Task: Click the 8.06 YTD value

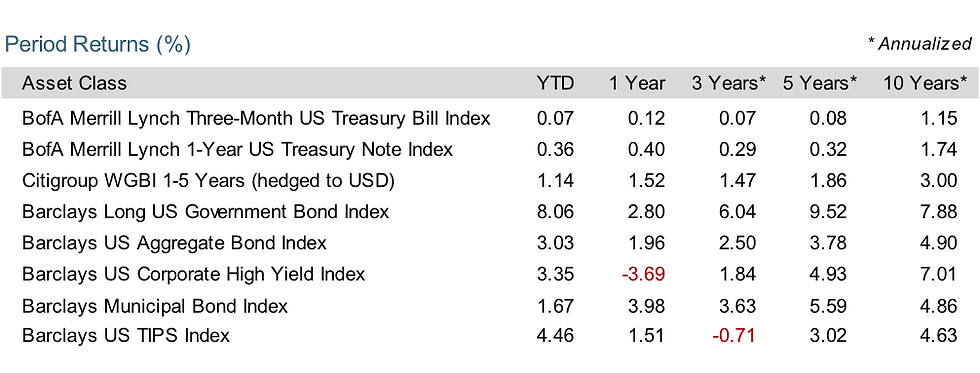Action: click(555, 212)
